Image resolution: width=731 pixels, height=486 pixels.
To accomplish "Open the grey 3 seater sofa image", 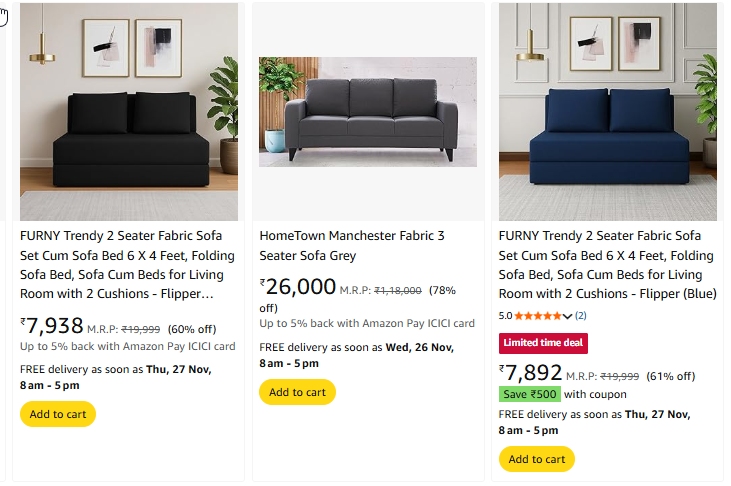I will (368, 112).
